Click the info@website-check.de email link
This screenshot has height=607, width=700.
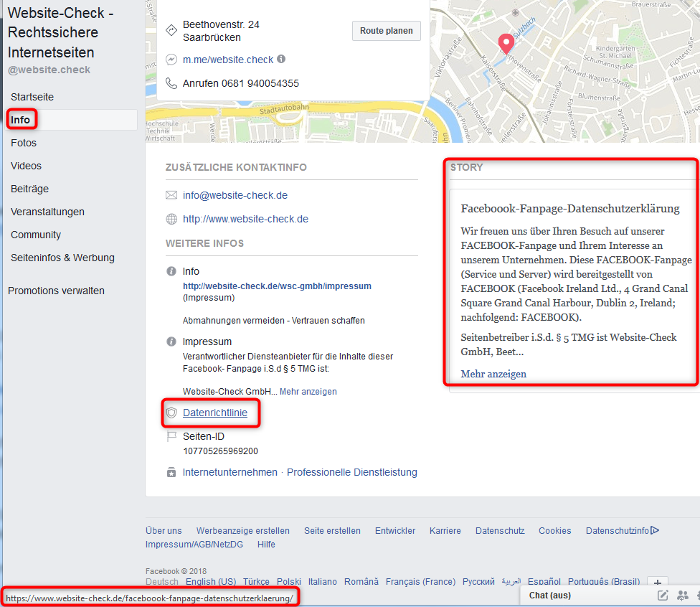pyautogui.click(x=235, y=195)
